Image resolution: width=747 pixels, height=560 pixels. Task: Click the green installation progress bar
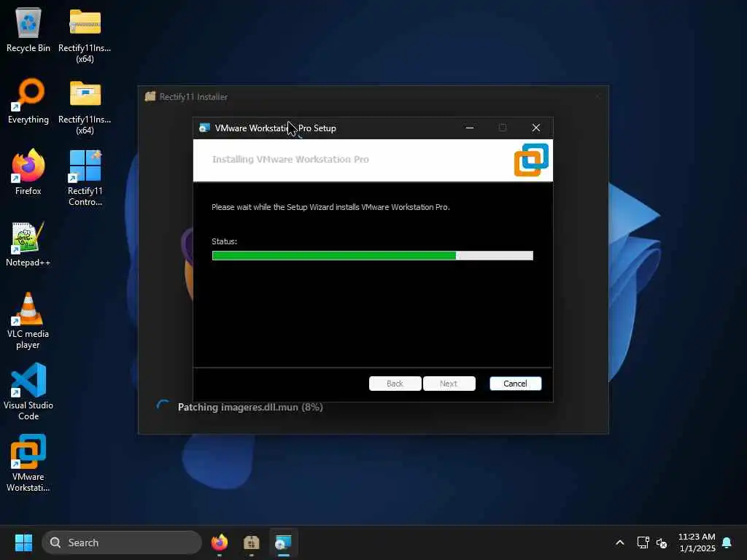click(x=373, y=256)
